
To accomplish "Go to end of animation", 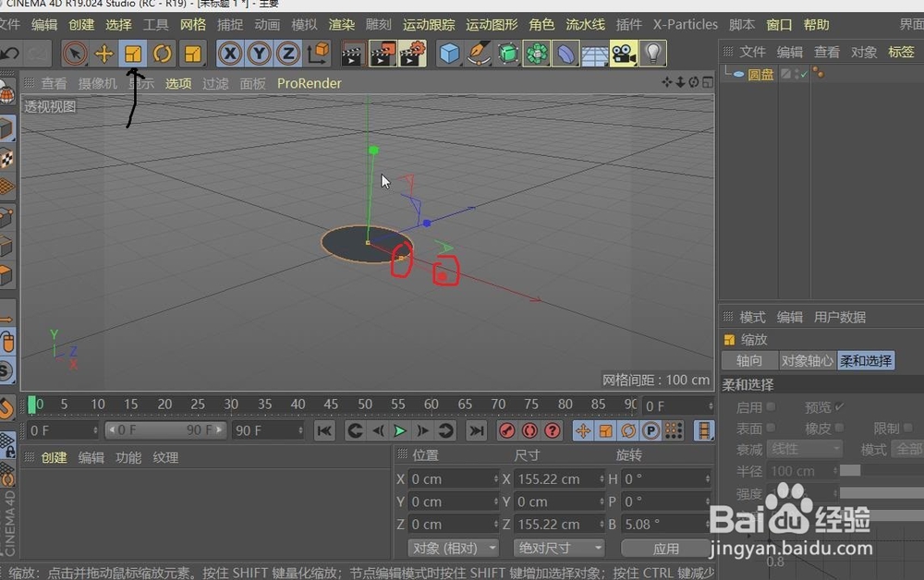I will (x=476, y=431).
